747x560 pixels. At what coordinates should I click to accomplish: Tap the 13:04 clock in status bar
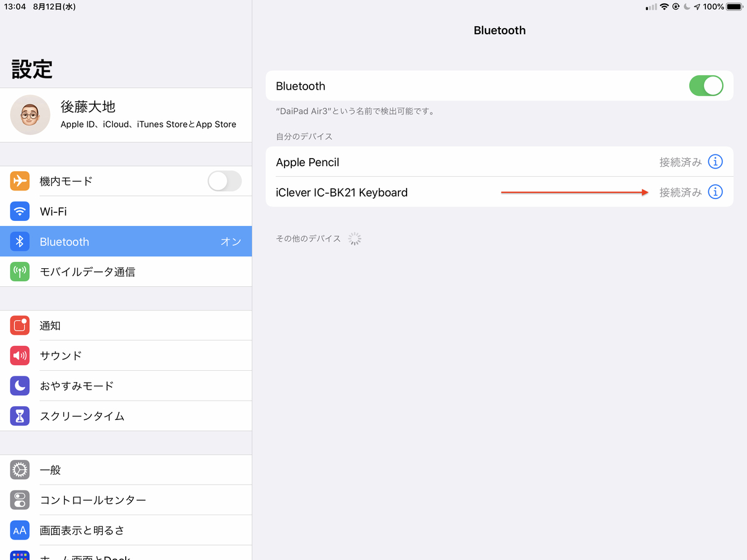pos(14,7)
